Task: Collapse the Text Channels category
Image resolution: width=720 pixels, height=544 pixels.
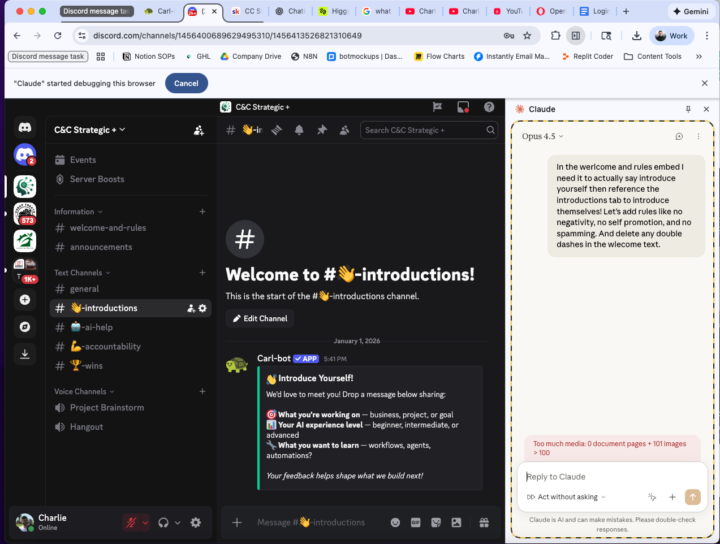Action: pos(80,272)
